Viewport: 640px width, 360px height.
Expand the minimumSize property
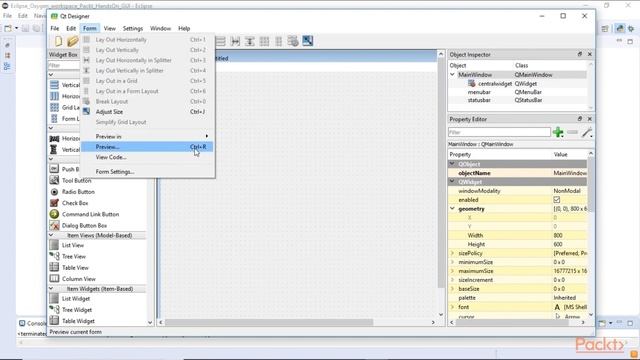tap(452, 262)
